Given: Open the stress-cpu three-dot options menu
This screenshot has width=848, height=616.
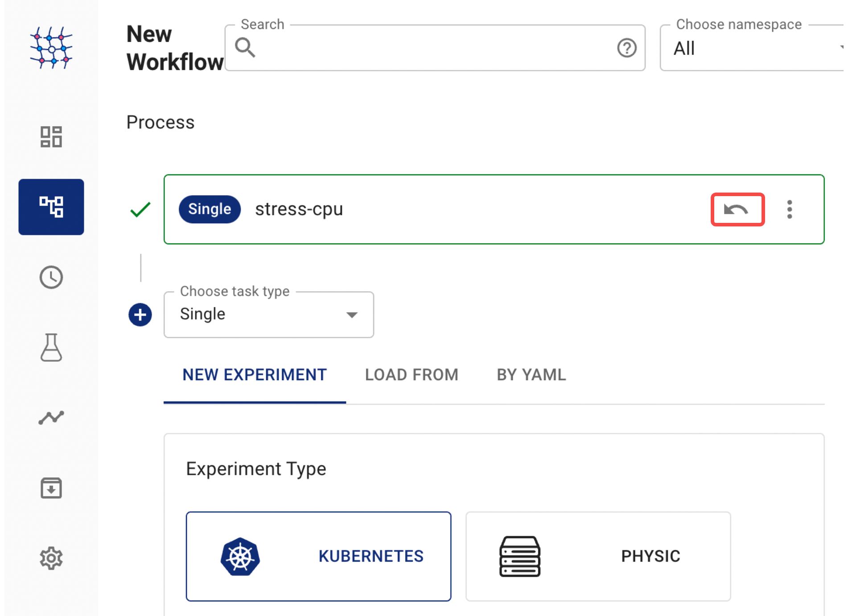Looking at the screenshot, I should click(790, 209).
